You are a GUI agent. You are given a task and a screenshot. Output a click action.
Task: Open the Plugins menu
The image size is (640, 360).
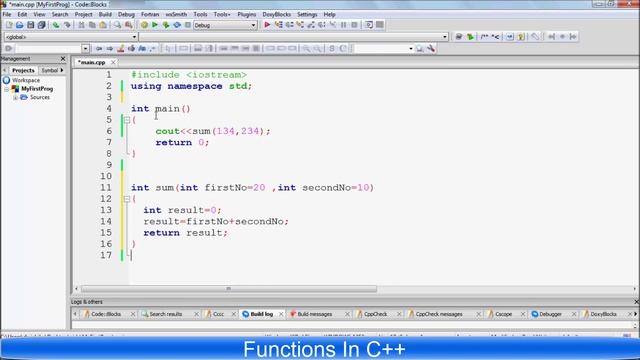(x=247, y=14)
